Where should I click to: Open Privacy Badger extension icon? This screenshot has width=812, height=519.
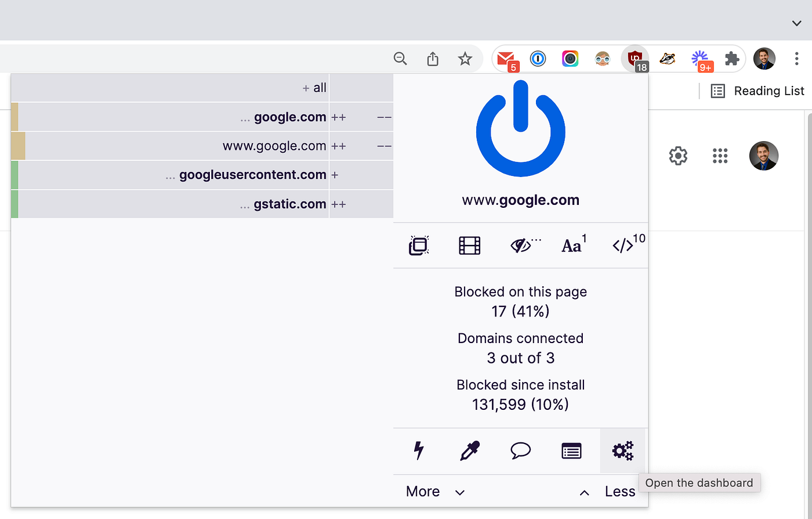pos(668,59)
